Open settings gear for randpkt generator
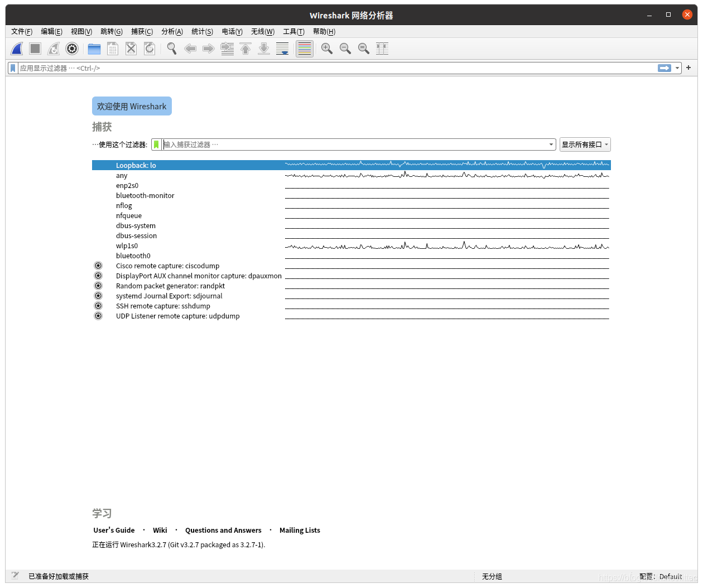703x588 pixels. 98,286
